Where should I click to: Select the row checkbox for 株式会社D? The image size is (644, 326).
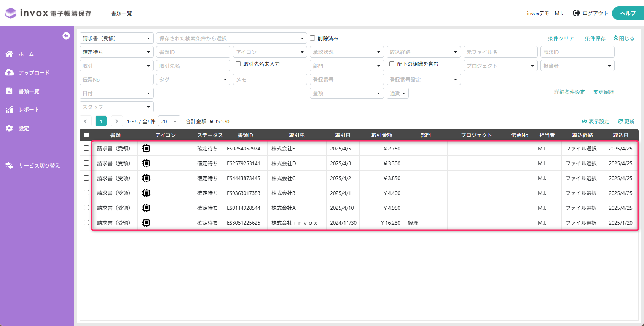86,163
